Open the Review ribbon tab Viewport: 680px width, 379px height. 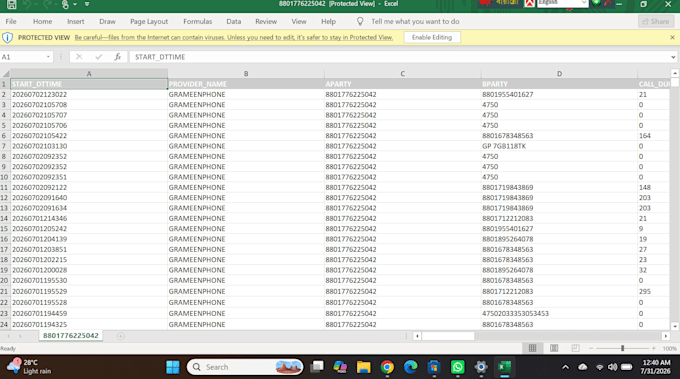pyautogui.click(x=266, y=21)
